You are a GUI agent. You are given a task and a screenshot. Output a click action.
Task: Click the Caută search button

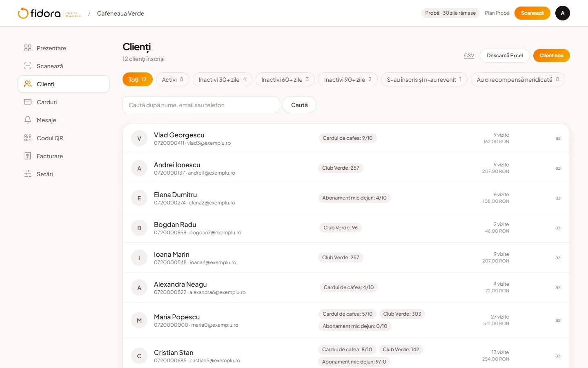coord(299,105)
